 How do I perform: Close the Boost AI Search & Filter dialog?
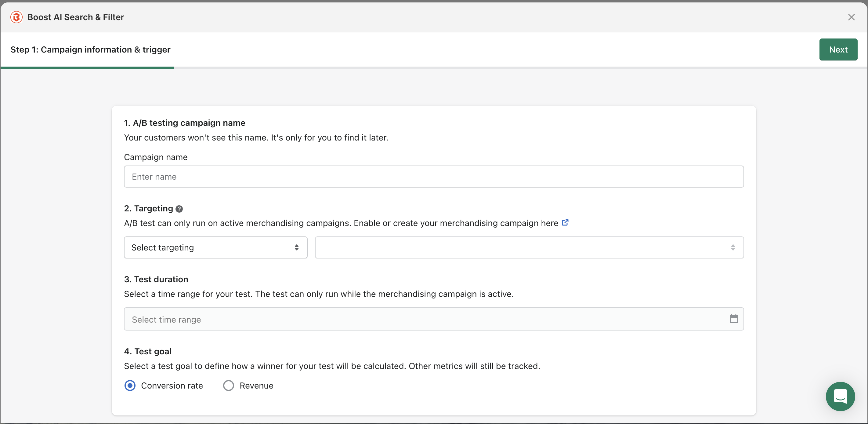[x=851, y=17]
